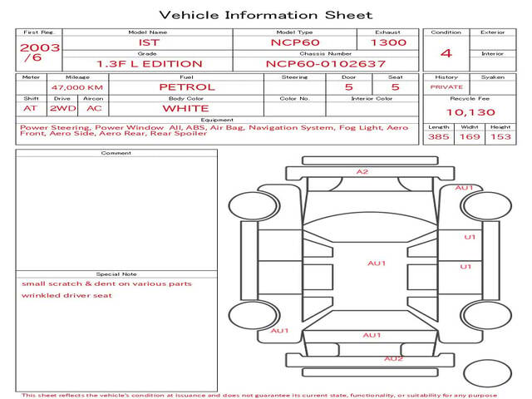This screenshot has width=532, height=399.
Task: Click the condition grade 4
Action: tap(446, 53)
